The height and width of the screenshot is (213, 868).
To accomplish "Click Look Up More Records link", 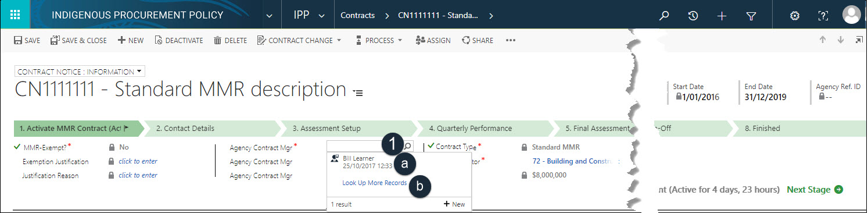I will pyautogui.click(x=374, y=183).
